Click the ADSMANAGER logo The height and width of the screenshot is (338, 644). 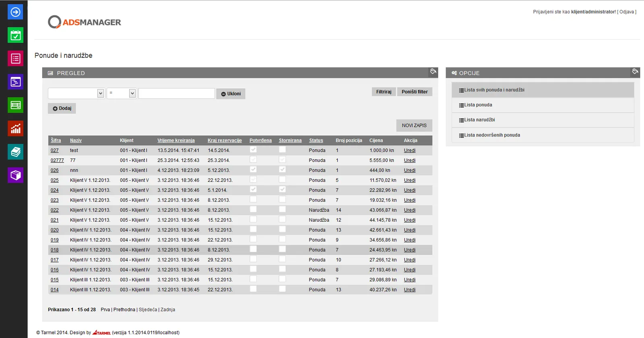85,22
